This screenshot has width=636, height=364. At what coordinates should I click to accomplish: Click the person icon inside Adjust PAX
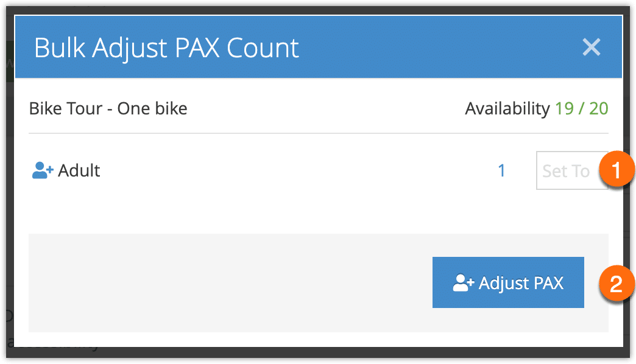[463, 283]
